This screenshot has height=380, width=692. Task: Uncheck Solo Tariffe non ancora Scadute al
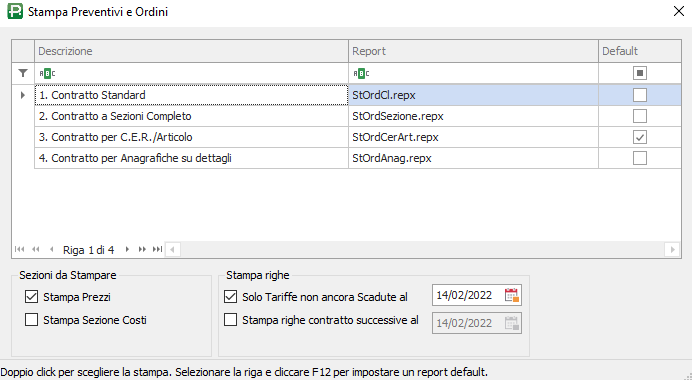coord(230,297)
